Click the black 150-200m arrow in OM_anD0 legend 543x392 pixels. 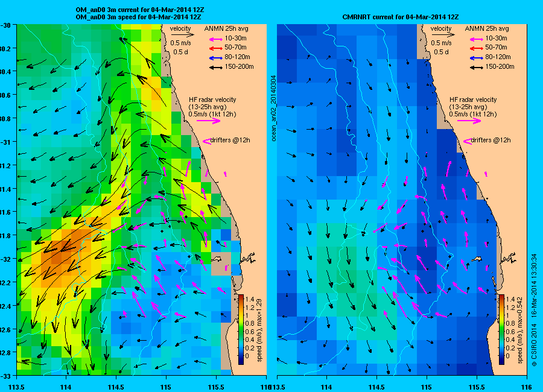[x=216, y=68]
